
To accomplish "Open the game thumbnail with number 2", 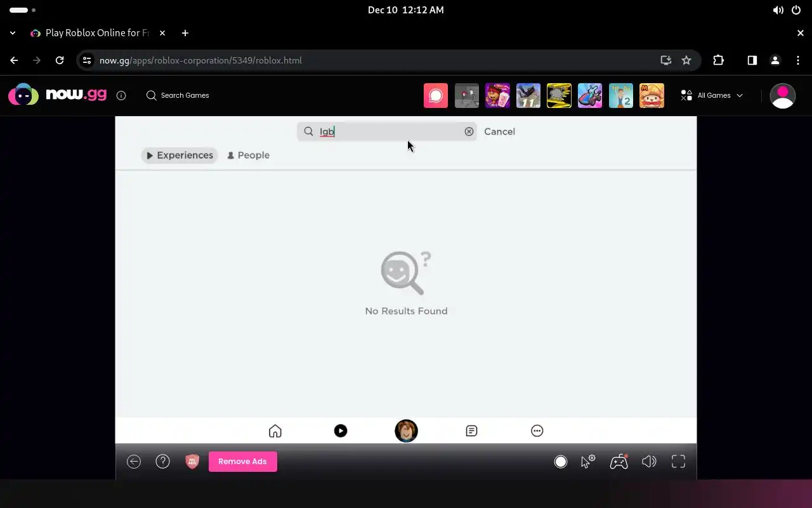I will coord(621,95).
